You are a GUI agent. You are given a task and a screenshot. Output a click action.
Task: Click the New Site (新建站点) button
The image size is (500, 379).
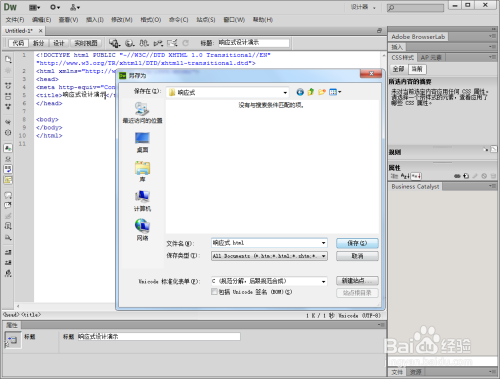coord(357,281)
